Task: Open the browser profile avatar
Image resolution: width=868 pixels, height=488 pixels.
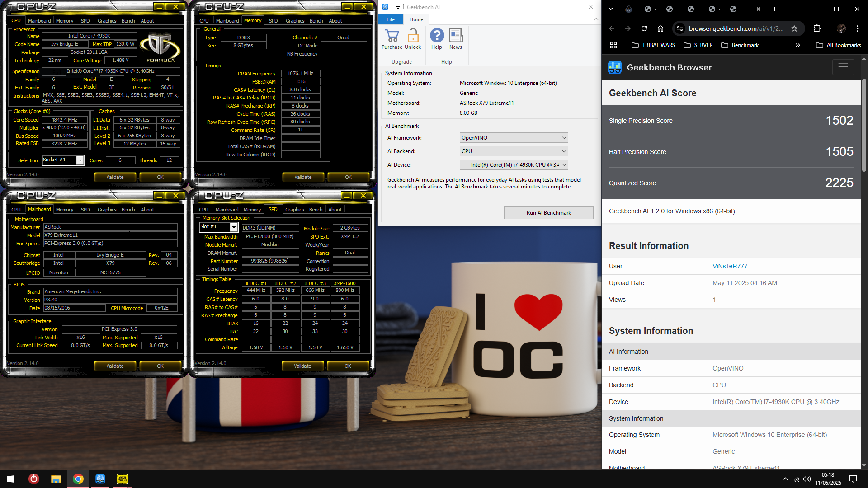Action: tap(841, 28)
